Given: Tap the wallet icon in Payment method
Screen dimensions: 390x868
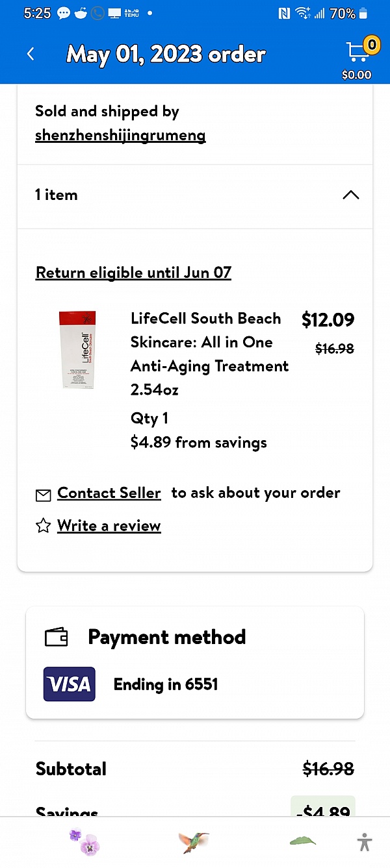Looking at the screenshot, I should point(57,638).
